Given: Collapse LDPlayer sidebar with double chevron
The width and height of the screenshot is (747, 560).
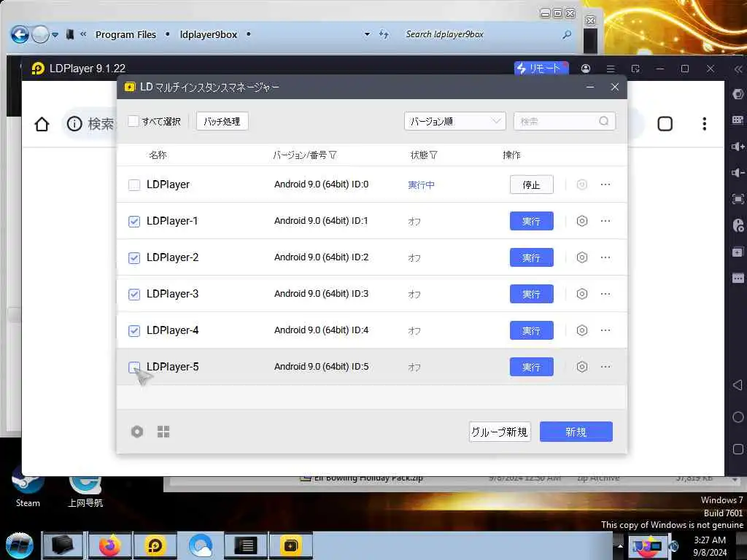Looking at the screenshot, I should click(x=738, y=69).
